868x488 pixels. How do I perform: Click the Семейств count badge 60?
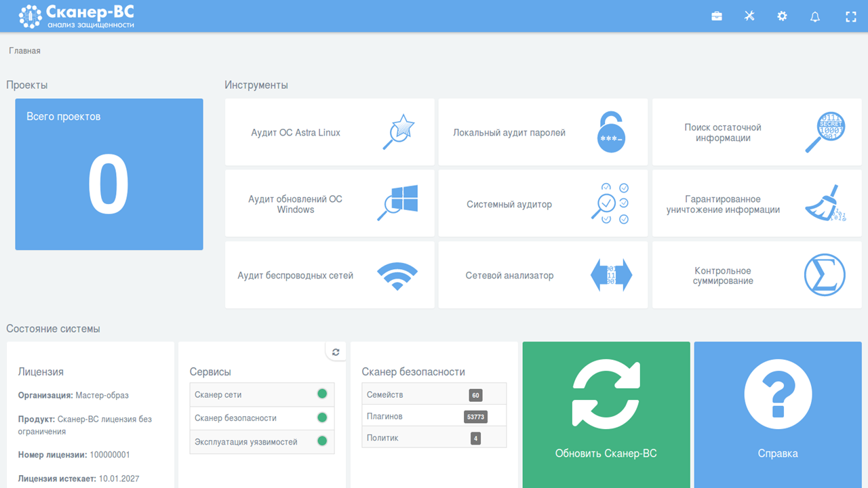click(x=475, y=395)
